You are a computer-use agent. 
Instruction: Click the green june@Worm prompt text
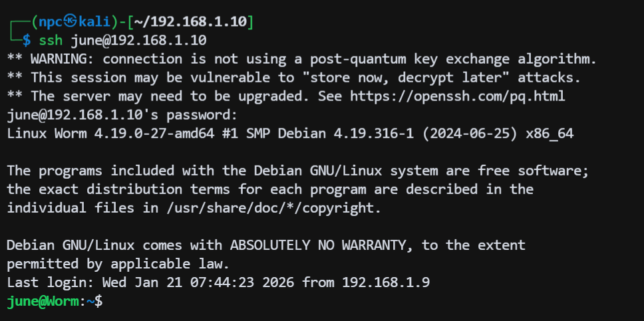pos(42,301)
